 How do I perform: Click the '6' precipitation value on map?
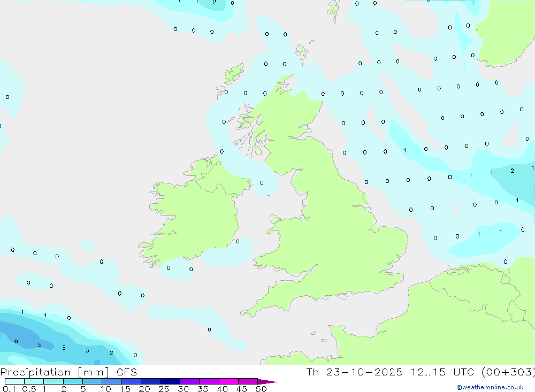coord(16,342)
